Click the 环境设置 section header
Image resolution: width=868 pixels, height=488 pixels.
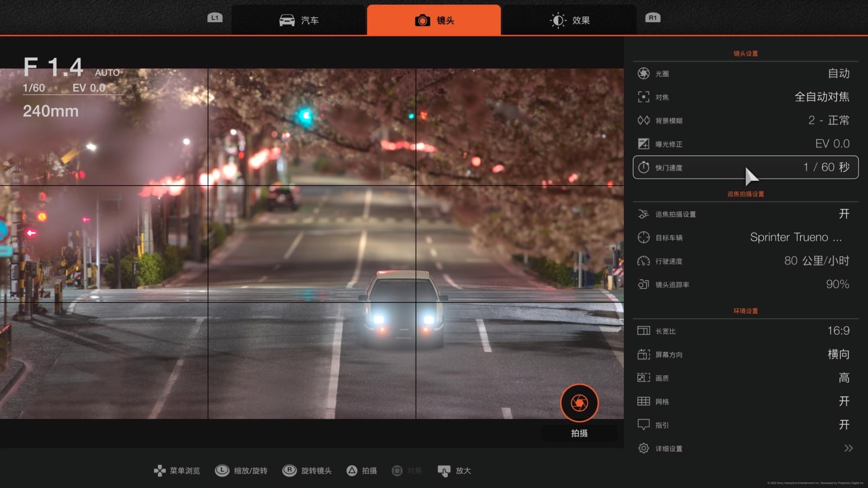pyautogui.click(x=745, y=311)
